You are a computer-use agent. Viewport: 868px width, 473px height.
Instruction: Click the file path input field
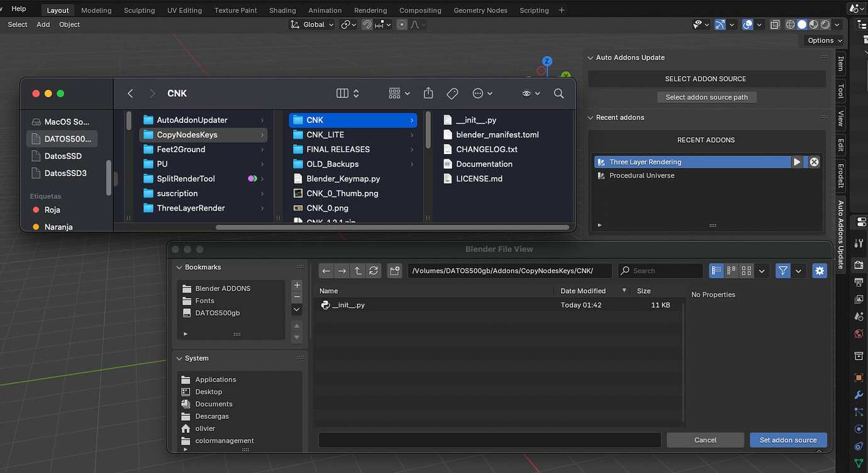(509, 270)
